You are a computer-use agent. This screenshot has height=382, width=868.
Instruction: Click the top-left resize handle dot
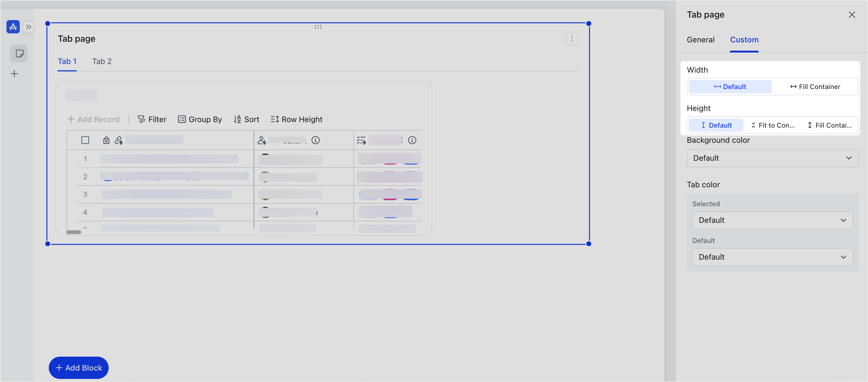tap(48, 23)
